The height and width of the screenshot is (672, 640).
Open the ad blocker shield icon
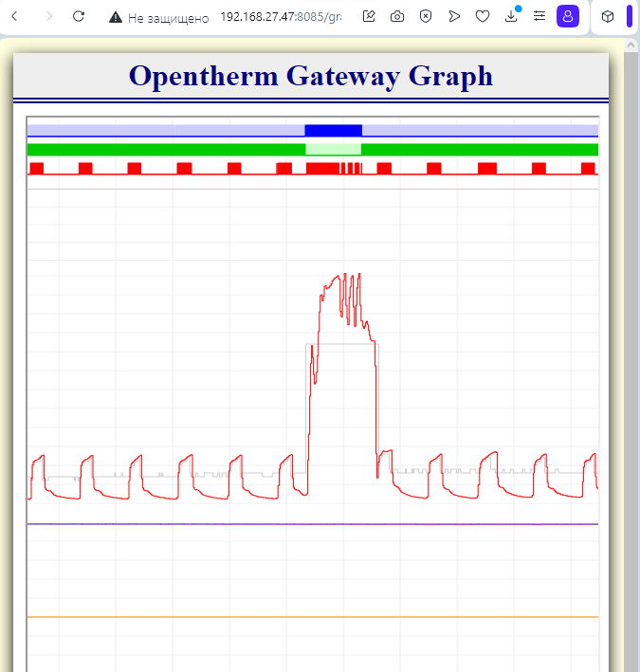pyautogui.click(x=427, y=16)
